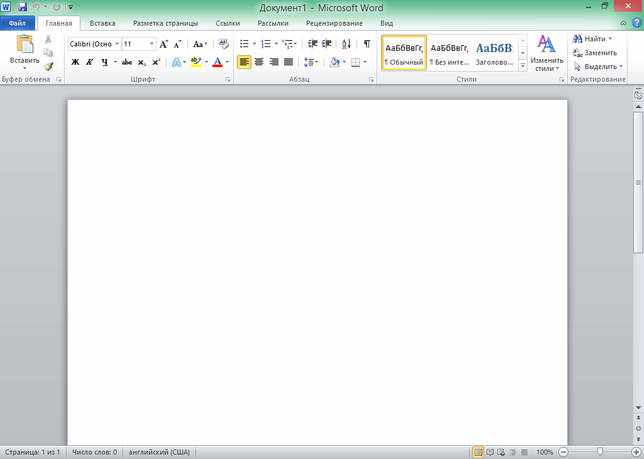The height and width of the screenshot is (459, 644).
Task: Open the Borders dropdown arrow
Action: click(365, 62)
